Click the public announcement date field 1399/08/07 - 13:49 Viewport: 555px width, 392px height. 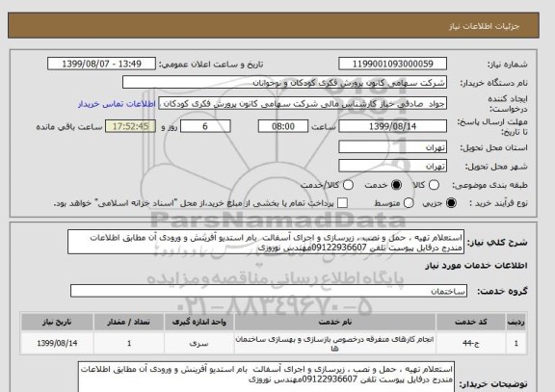[x=101, y=64]
